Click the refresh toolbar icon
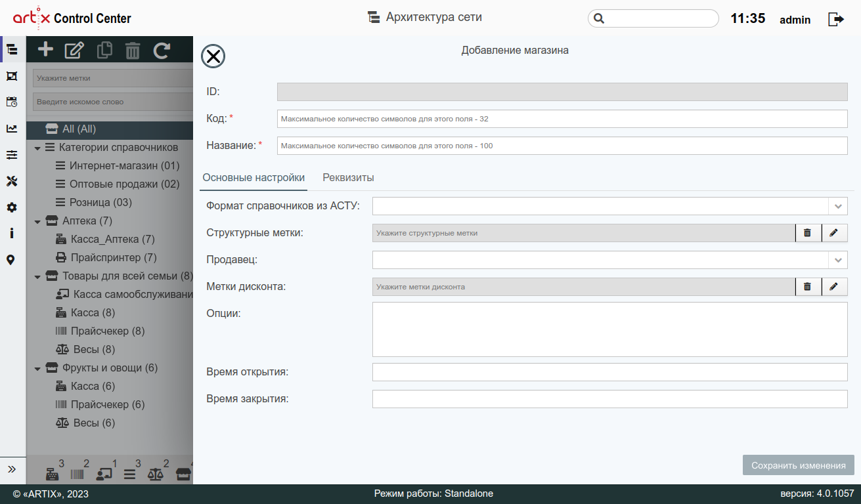This screenshot has height=504, width=861. [162, 50]
